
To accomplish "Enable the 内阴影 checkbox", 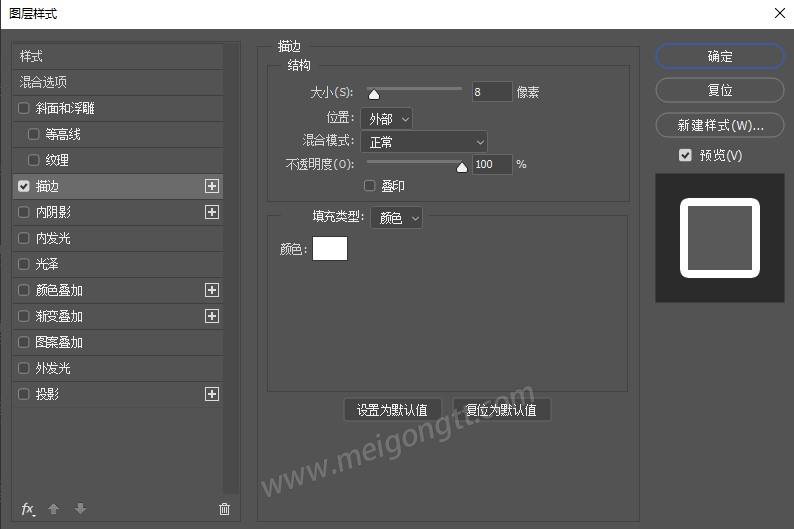I will (x=23, y=212).
